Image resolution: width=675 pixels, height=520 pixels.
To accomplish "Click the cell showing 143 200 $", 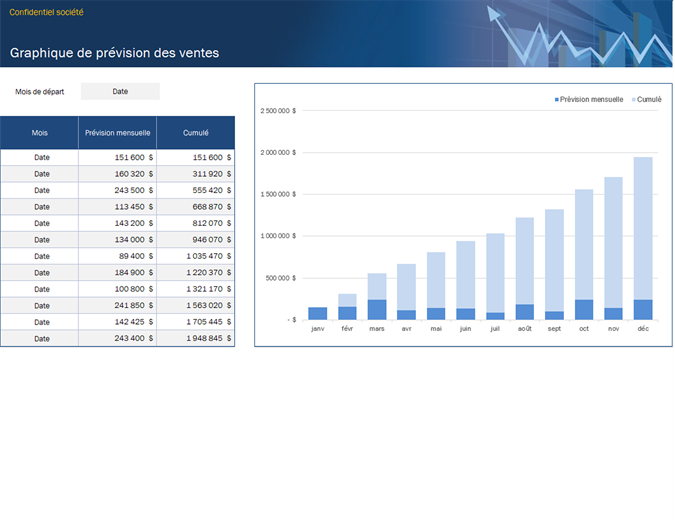I will pyautogui.click(x=118, y=223).
